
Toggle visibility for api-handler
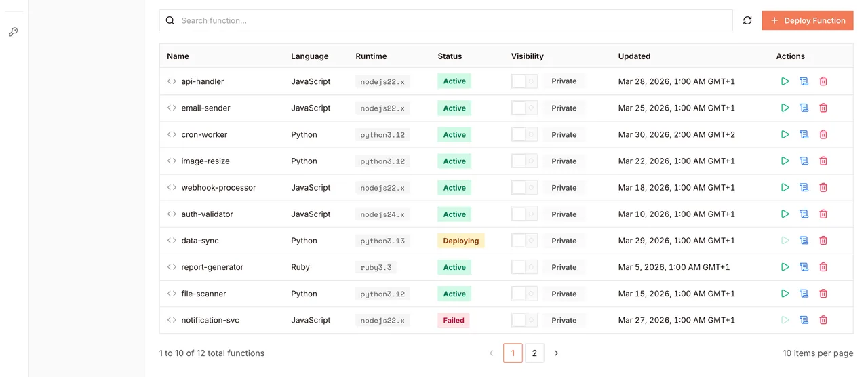(524, 81)
